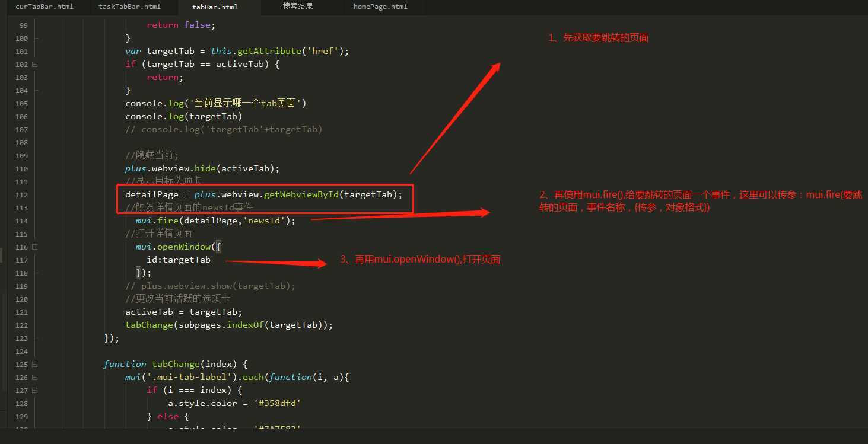Click the //隐藏当前 comment

click(152, 155)
